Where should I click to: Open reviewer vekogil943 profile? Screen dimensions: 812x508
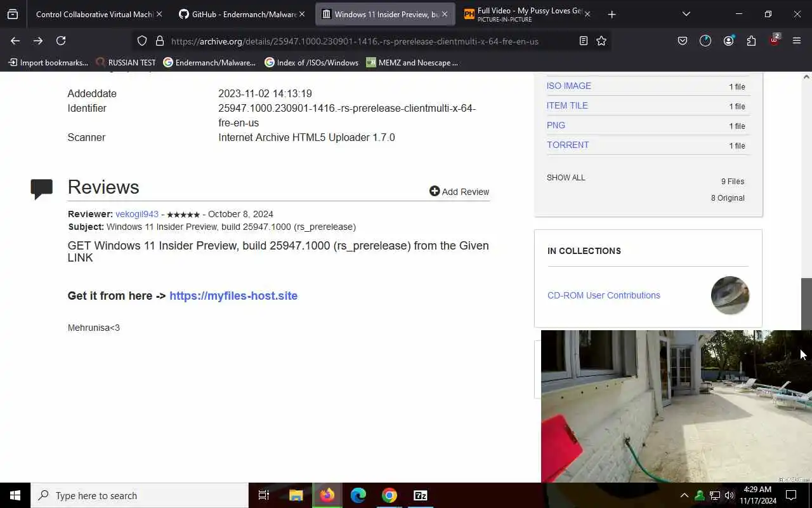137,214
